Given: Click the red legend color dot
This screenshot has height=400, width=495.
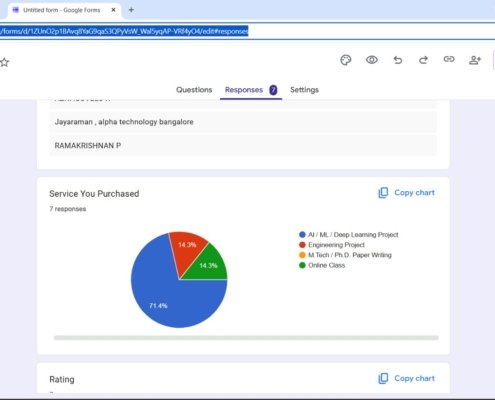Looking at the screenshot, I should point(302,245).
